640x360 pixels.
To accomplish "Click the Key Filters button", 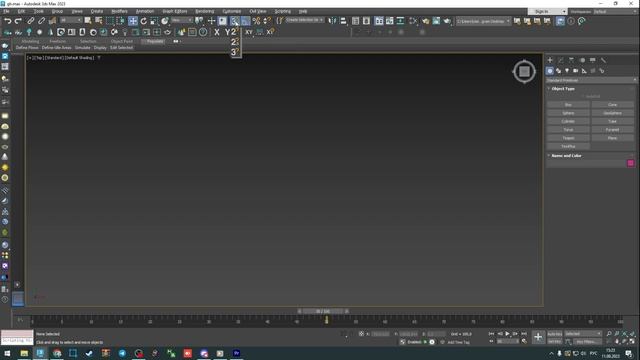I will 587,342.
